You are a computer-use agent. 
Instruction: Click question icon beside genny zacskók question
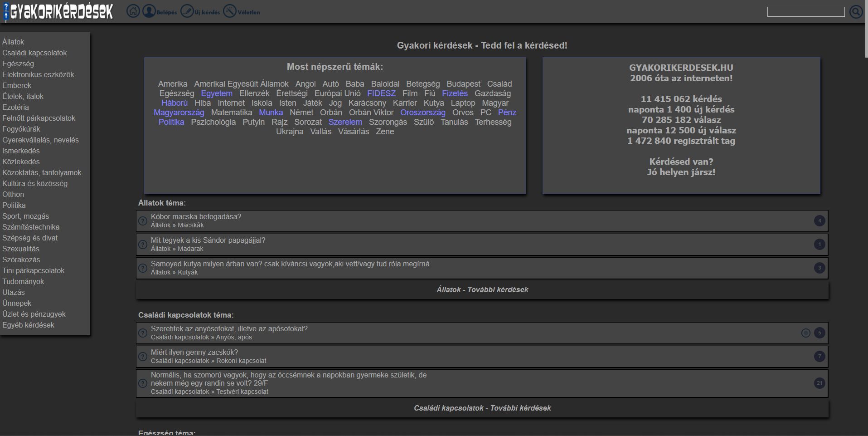(x=143, y=357)
